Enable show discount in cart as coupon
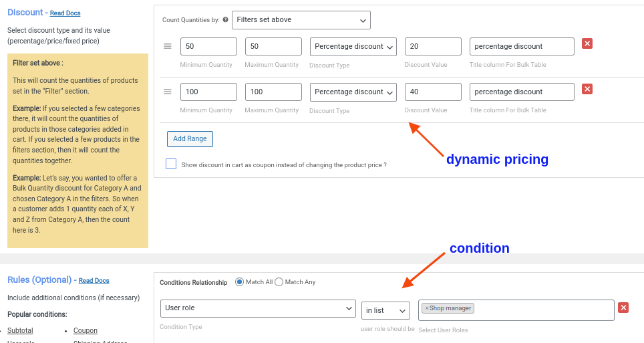This screenshot has height=343, width=644. tap(171, 164)
